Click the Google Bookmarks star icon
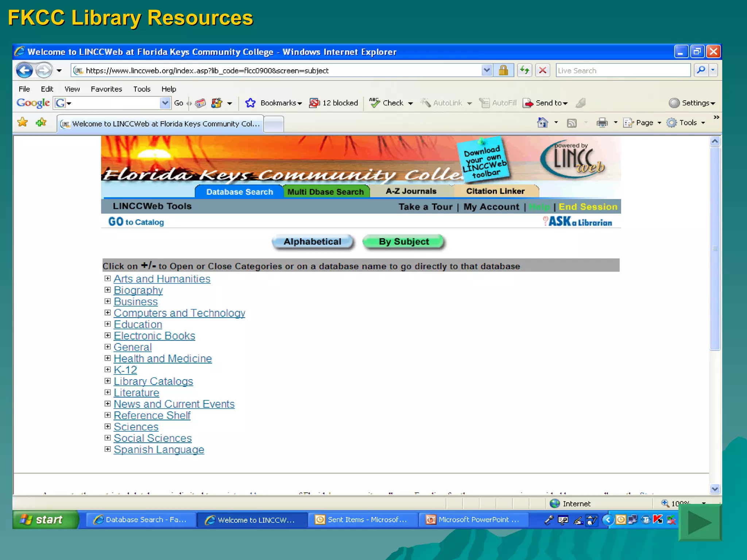 click(250, 103)
